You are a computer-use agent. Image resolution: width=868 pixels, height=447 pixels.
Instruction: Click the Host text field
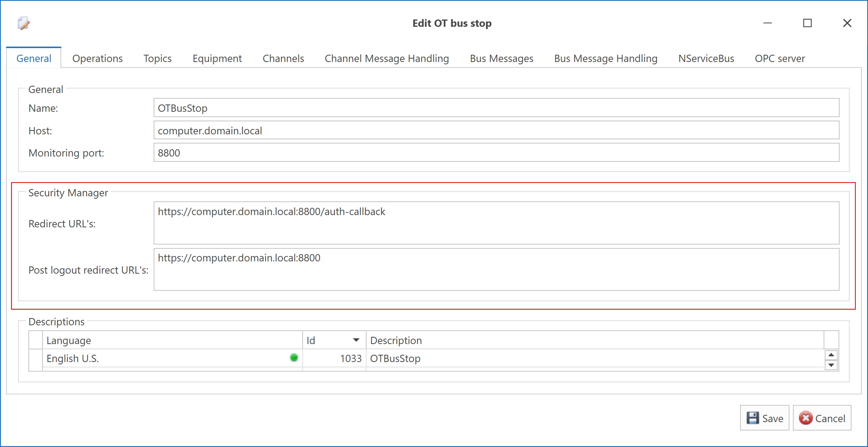pos(496,131)
